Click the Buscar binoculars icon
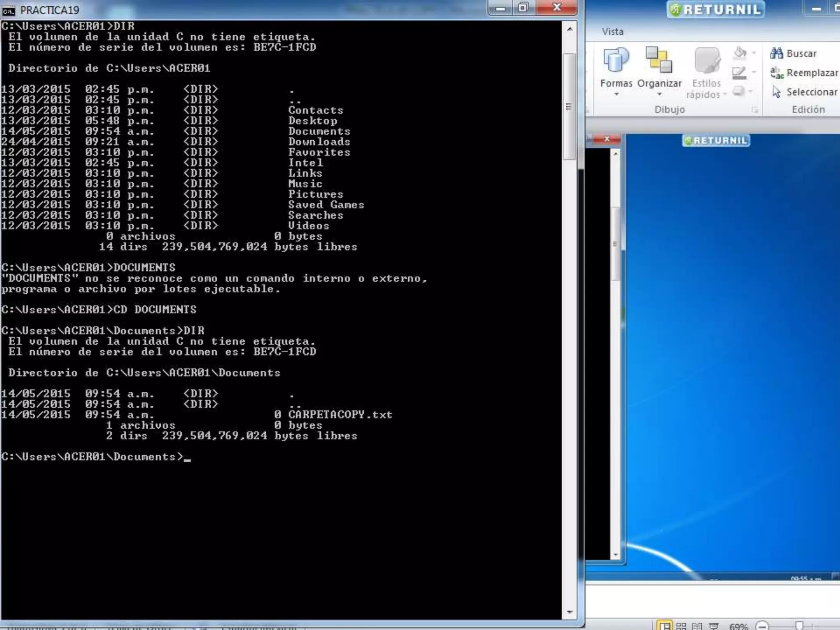 [776, 53]
